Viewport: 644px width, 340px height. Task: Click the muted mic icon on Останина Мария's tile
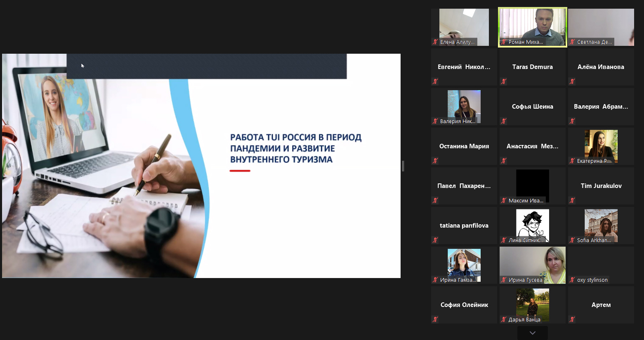click(x=435, y=161)
